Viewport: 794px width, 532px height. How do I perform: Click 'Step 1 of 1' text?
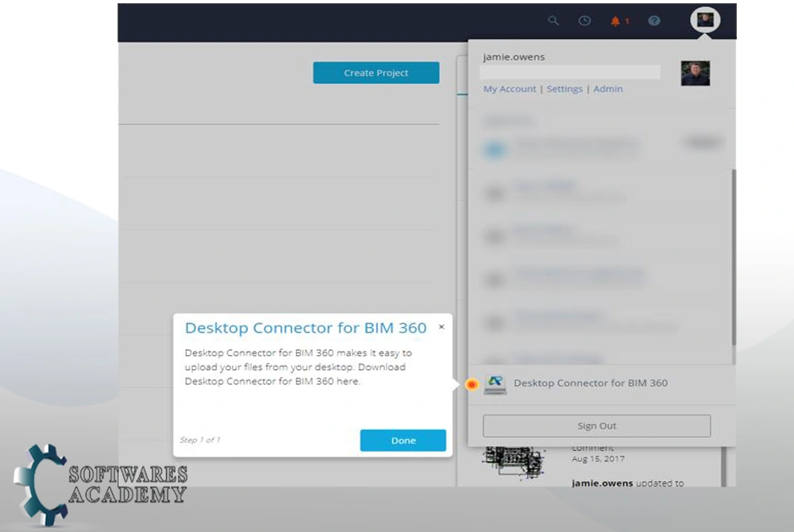point(200,440)
